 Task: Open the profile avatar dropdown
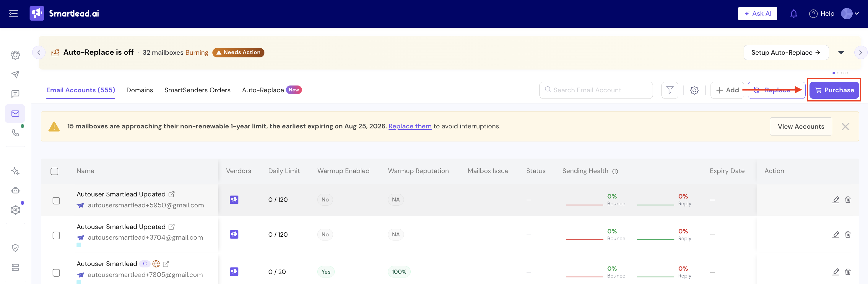point(850,14)
